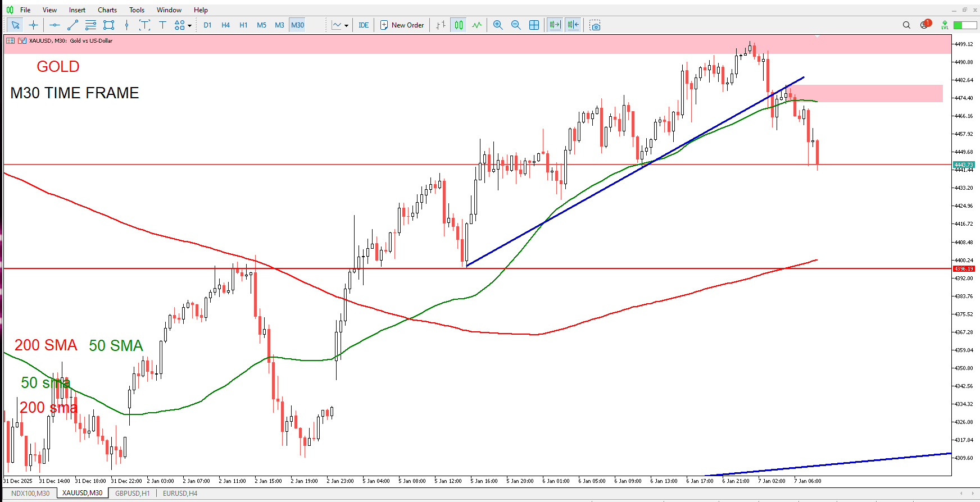Image resolution: width=980 pixels, height=502 pixels.
Task: Switch to the H1 timeframe
Action: tap(243, 25)
